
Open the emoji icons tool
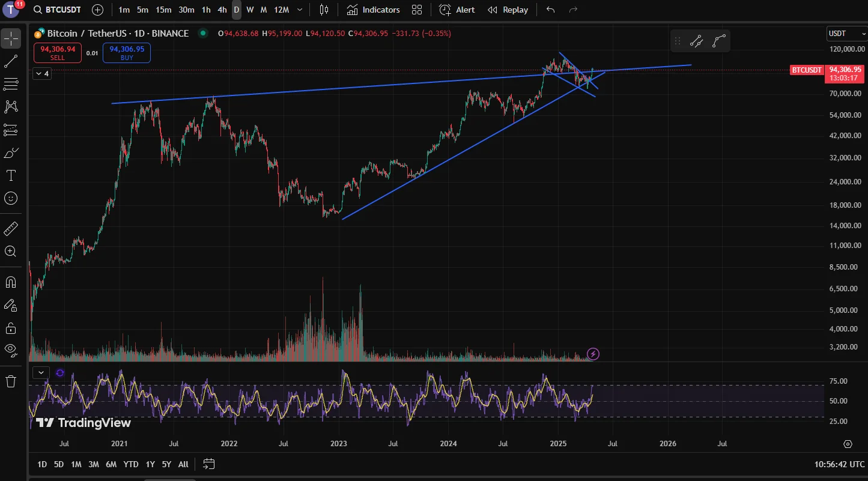click(11, 198)
